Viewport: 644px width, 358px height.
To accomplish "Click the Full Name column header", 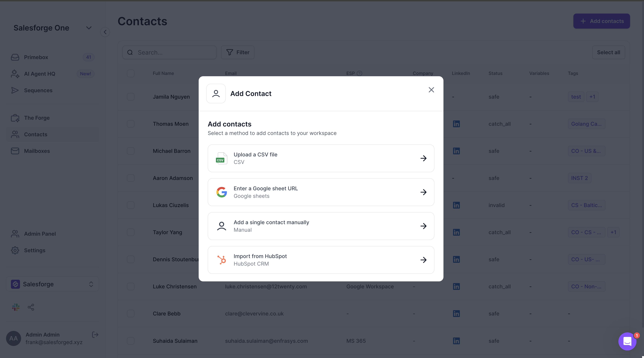I will point(163,73).
